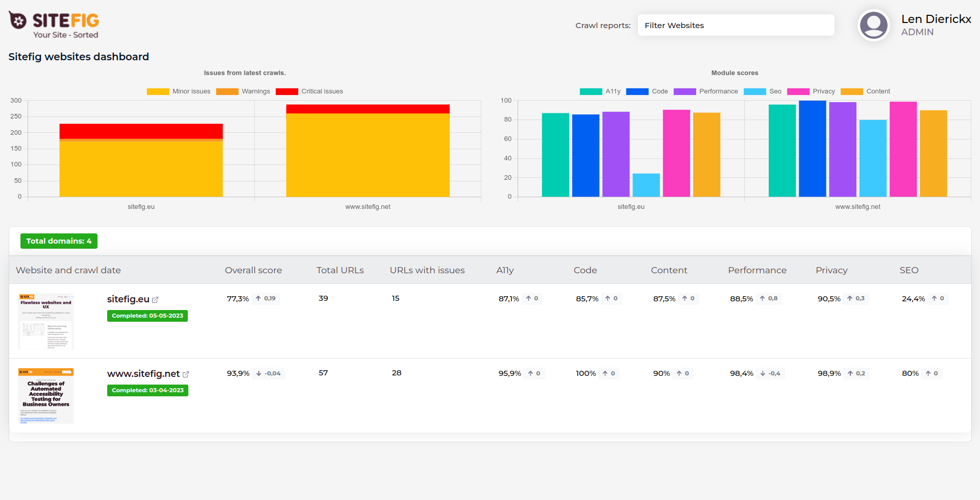Click the 100% Code score
This screenshot has width=980, height=500.
click(586, 373)
